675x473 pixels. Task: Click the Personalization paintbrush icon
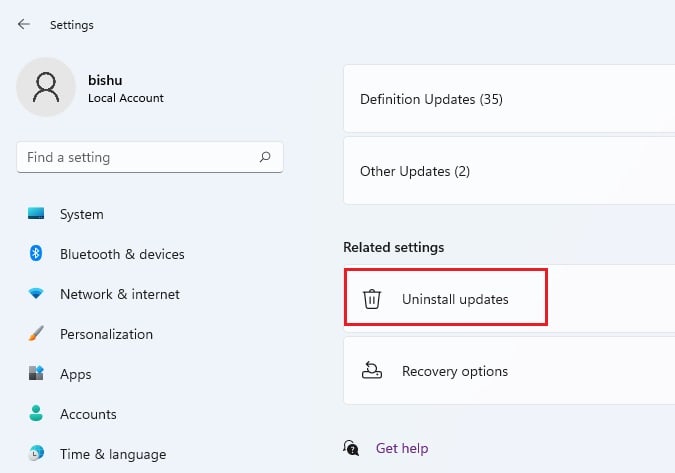(x=36, y=334)
